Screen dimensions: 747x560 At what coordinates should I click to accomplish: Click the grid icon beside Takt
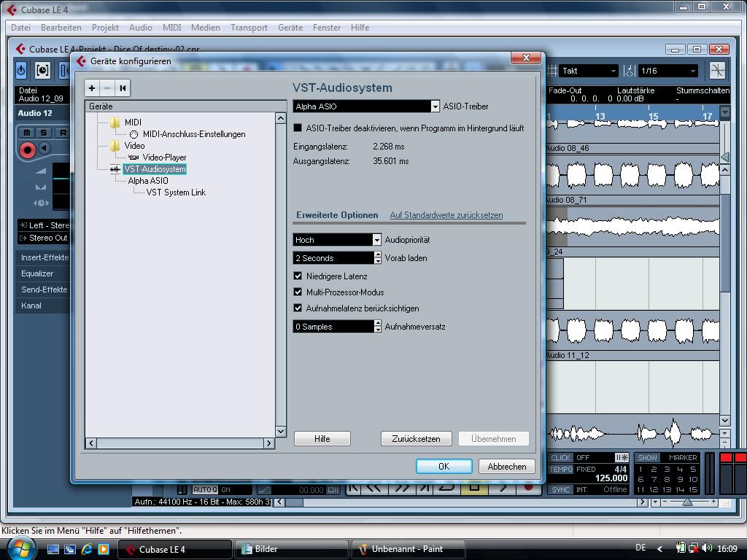(552, 71)
